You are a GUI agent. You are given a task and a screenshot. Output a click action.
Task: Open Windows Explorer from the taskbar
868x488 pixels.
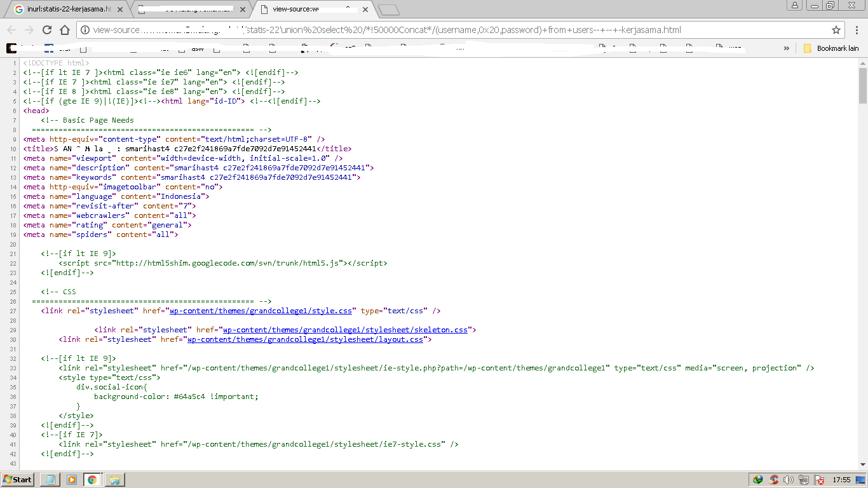[x=114, y=480]
